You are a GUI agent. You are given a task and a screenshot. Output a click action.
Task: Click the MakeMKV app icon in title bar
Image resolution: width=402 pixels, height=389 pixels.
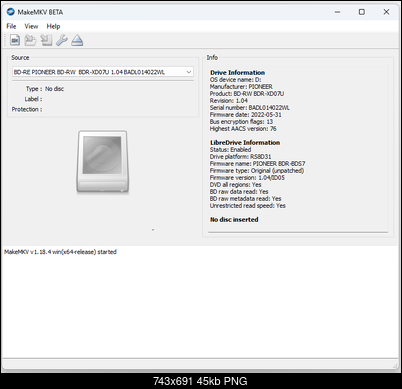(11, 12)
